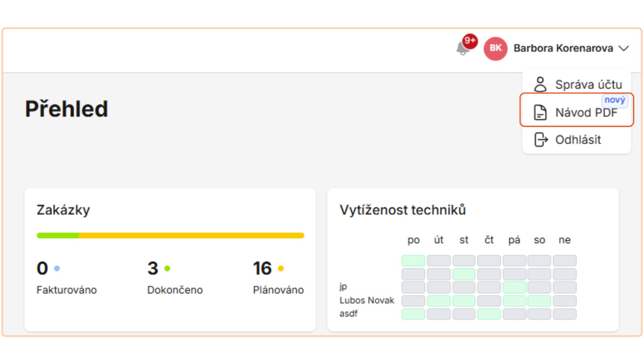Choose Odhlásit to log out
This screenshot has height=362, width=644.
(x=578, y=140)
